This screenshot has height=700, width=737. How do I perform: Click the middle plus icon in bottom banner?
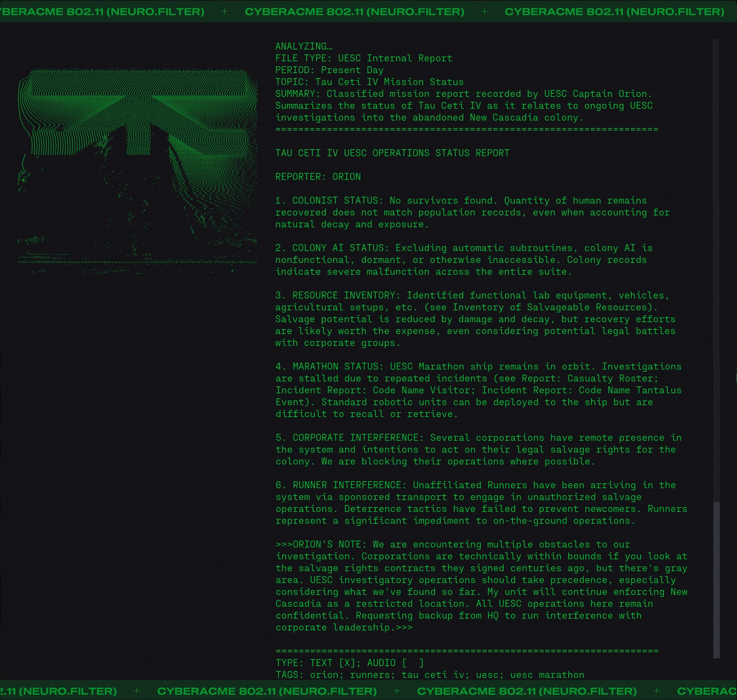click(x=397, y=691)
